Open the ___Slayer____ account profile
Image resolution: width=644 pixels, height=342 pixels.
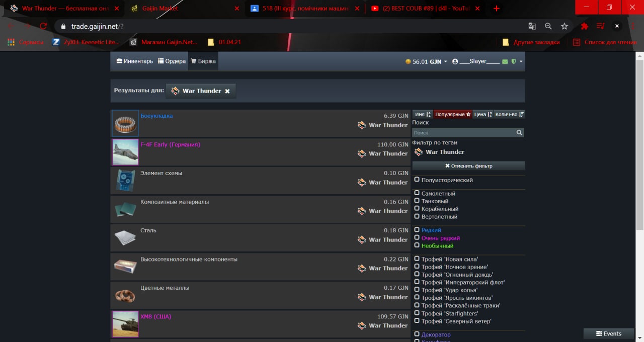pos(476,61)
